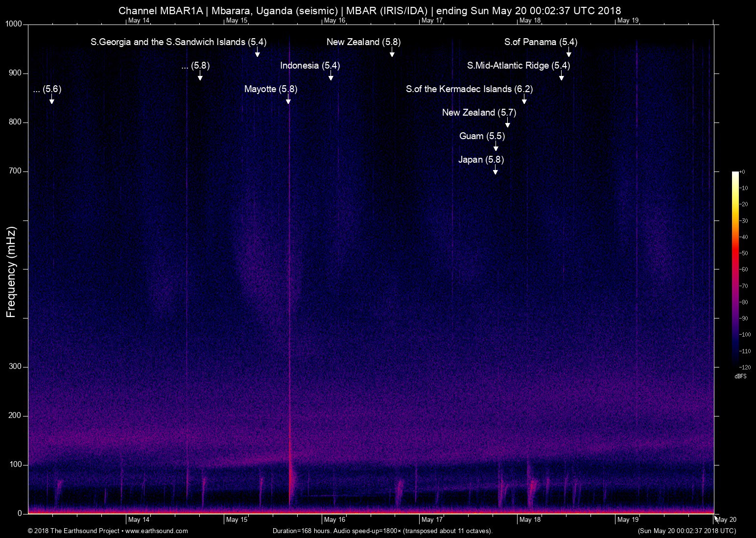
Task: Click the S.Mid-Atlantic Ridge (5.4) event label
Action: tap(518, 66)
